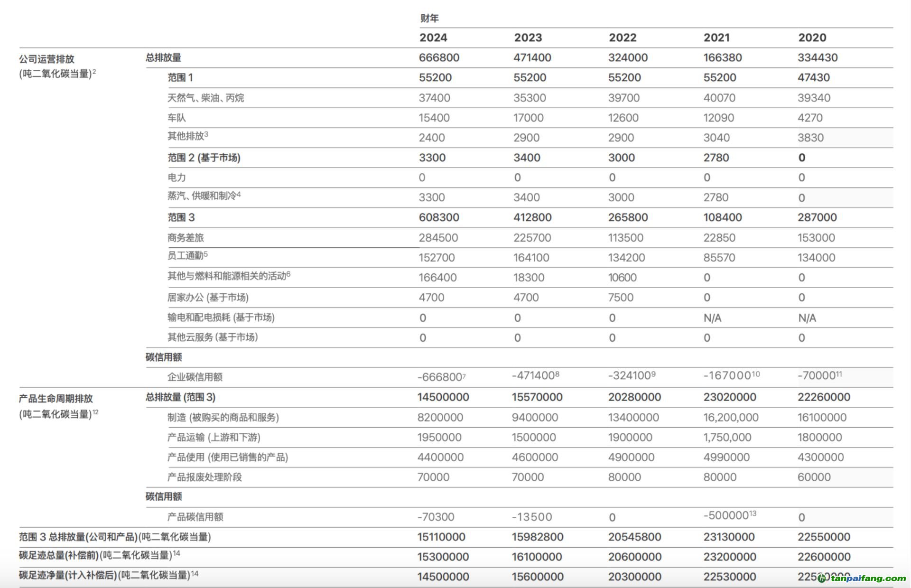
Task: Click the 166400 fuel-related activities value
Action: tap(437, 278)
